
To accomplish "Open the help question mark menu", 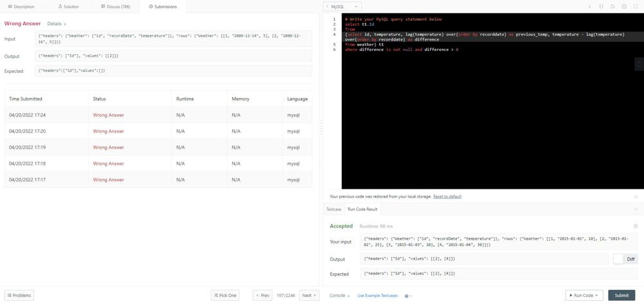I will pos(408,296).
